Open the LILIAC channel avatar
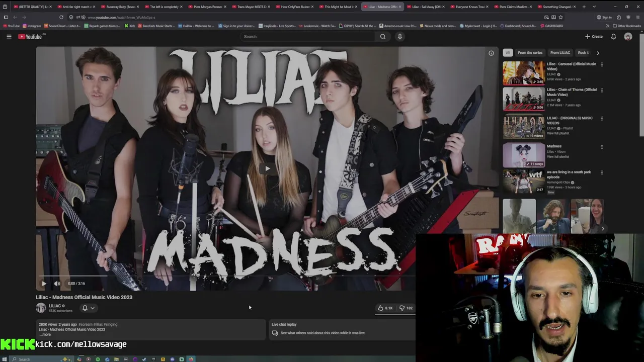This screenshot has width=644, height=362. pos(41,308)
